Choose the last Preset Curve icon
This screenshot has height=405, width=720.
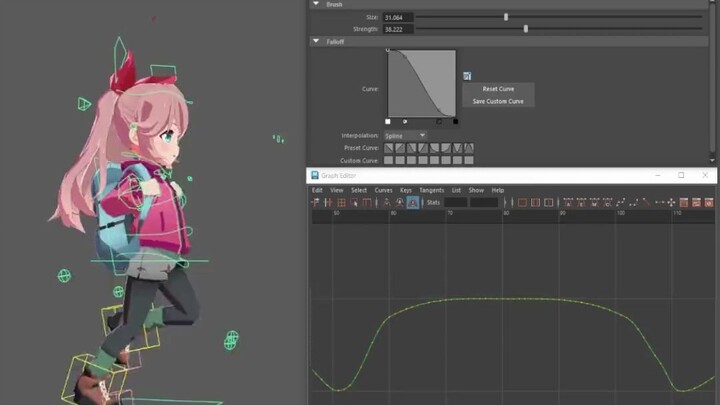click(x=468, y=148)
